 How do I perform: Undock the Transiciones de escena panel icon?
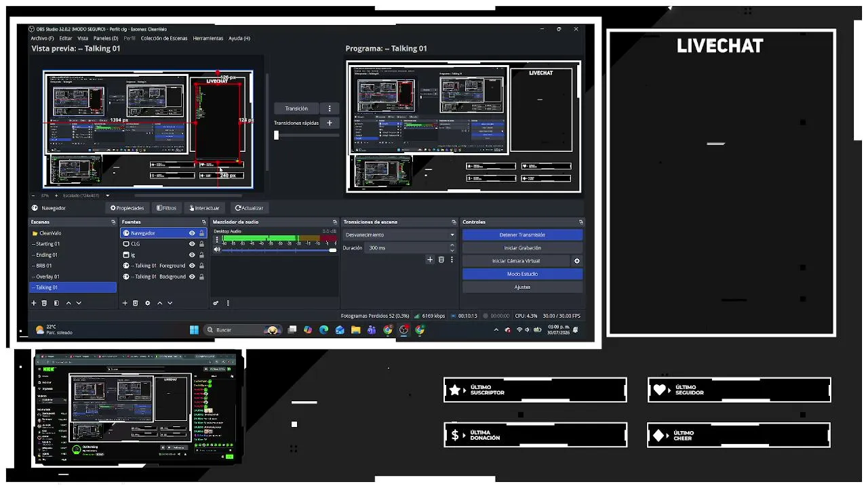pos(454,222)
